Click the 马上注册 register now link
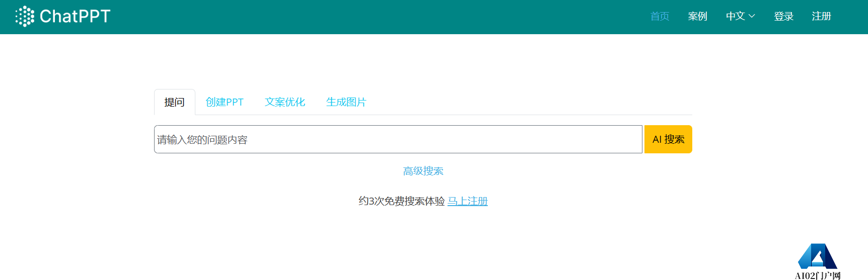 (468, 201)
